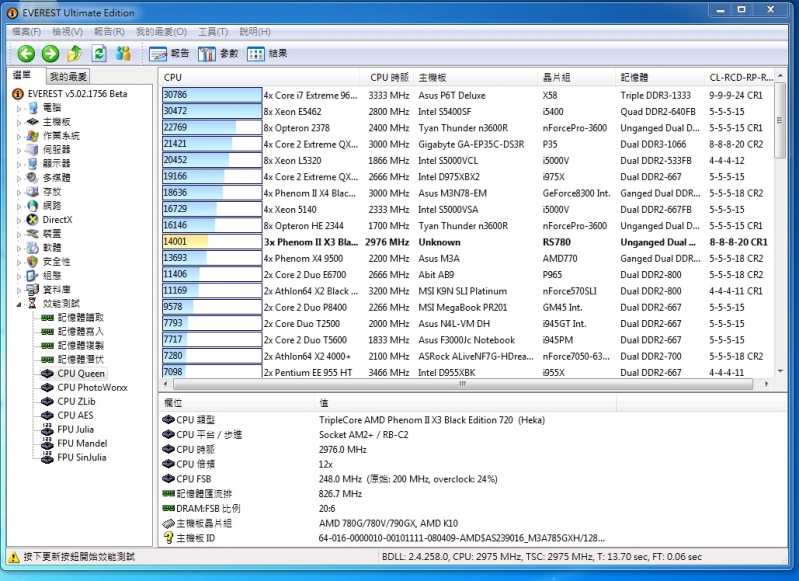Screen dimensions: 799x581
Task: Click the Refresh toolbar icon
Action: click(x=99, y=53)
